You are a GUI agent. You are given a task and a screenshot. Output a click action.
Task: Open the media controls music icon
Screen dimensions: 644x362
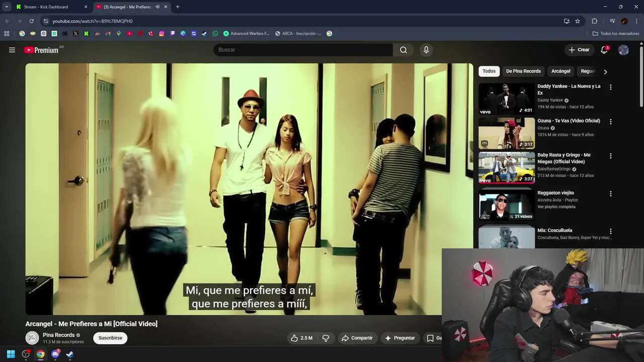pos(612,21)
